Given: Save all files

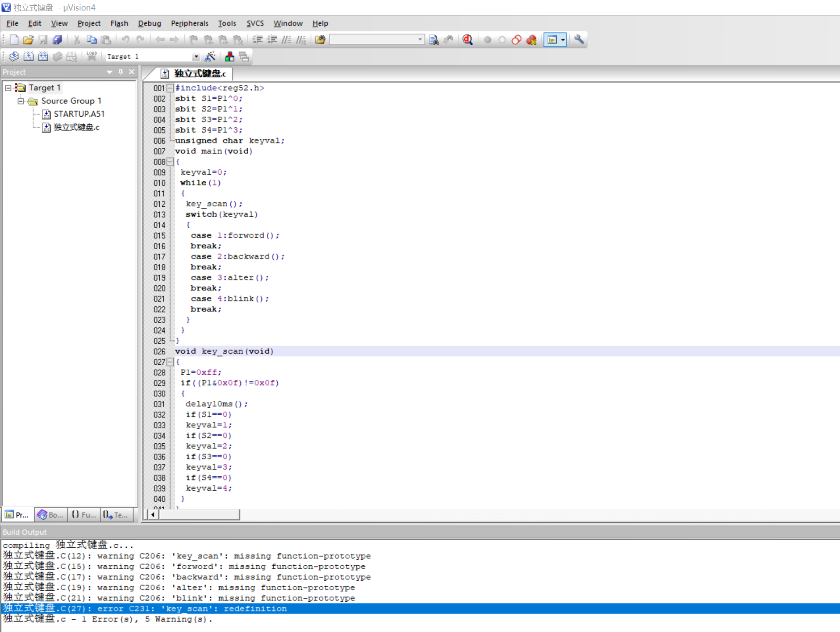Looking at the screenshot, I should [57, 40].
